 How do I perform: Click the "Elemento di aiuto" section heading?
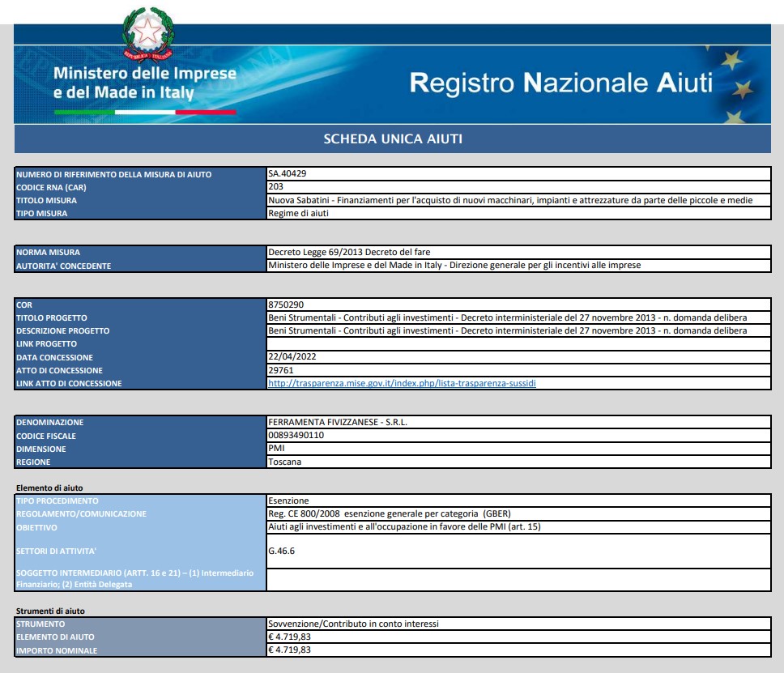(x=49, y=488)
